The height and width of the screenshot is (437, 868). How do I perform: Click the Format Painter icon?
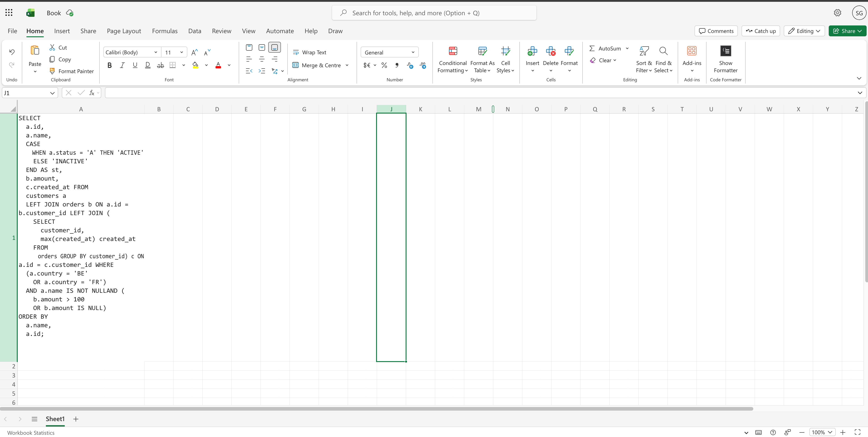(x=52, y=71)
